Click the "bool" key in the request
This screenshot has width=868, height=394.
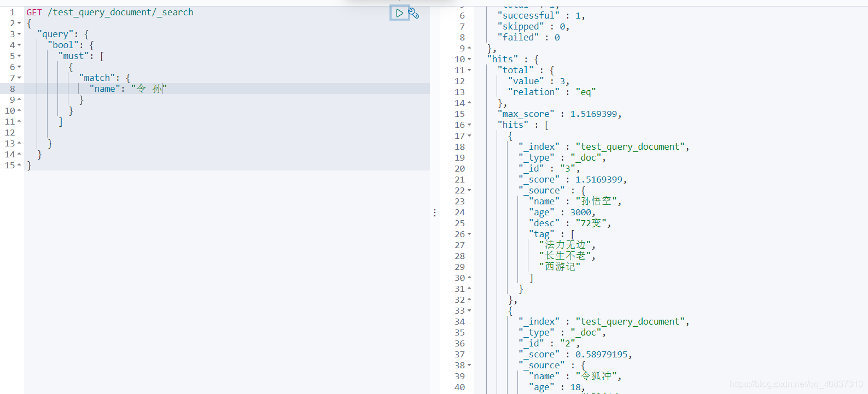pyautogui.click(x=63, y=45)
